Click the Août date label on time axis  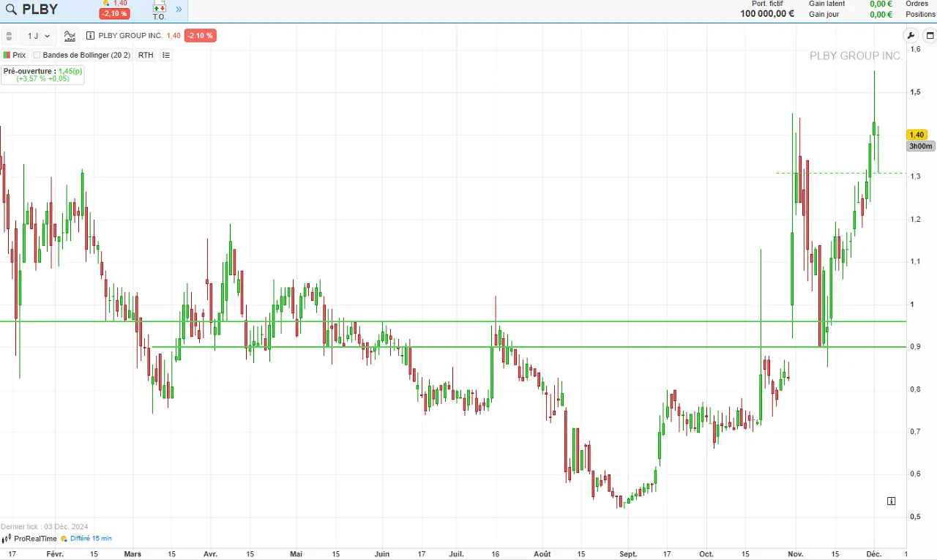(542, 554)
